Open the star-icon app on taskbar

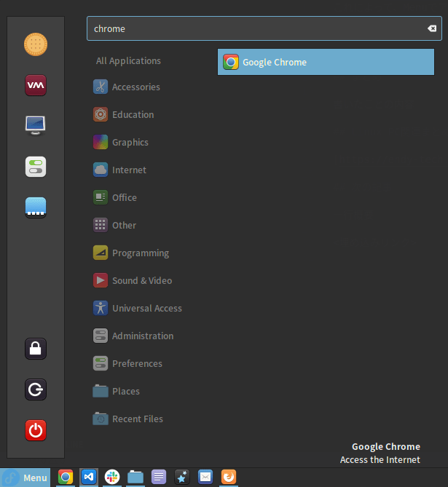tap(182, 477)
